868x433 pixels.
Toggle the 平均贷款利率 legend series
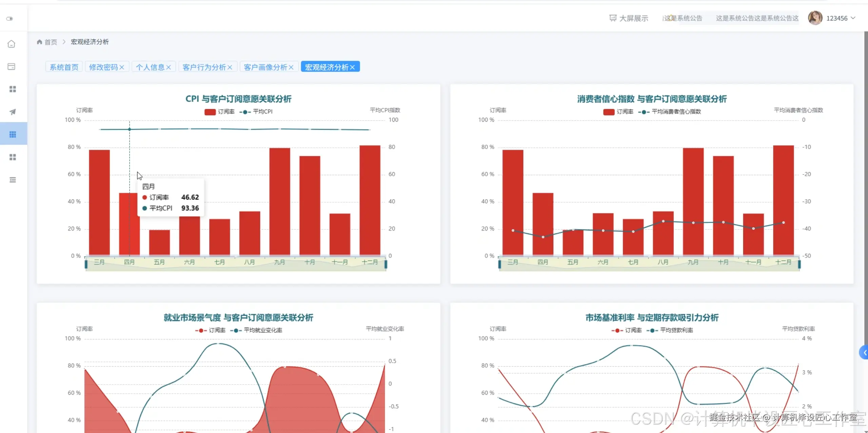(670, 330)
